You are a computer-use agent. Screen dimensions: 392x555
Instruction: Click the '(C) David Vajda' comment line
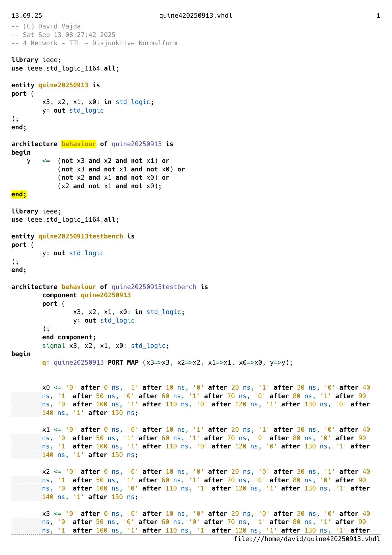(x=46, y=27)
